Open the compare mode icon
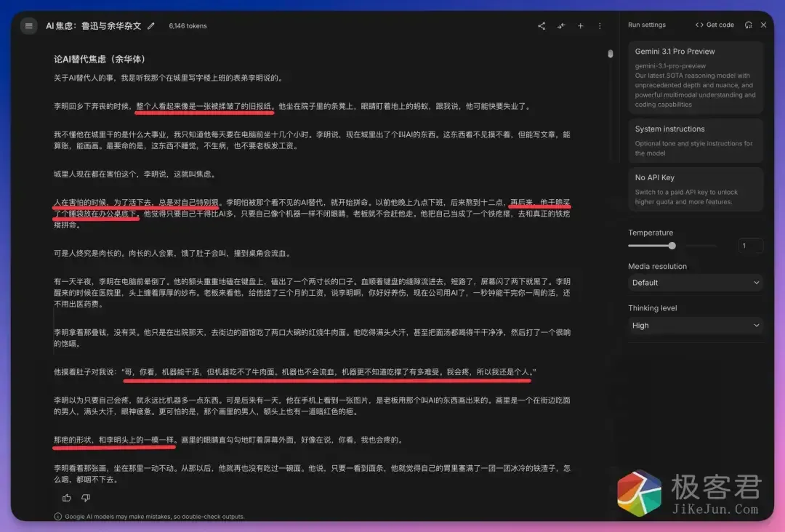The height and width of the screenshot is (532, 785). point(560,25)
